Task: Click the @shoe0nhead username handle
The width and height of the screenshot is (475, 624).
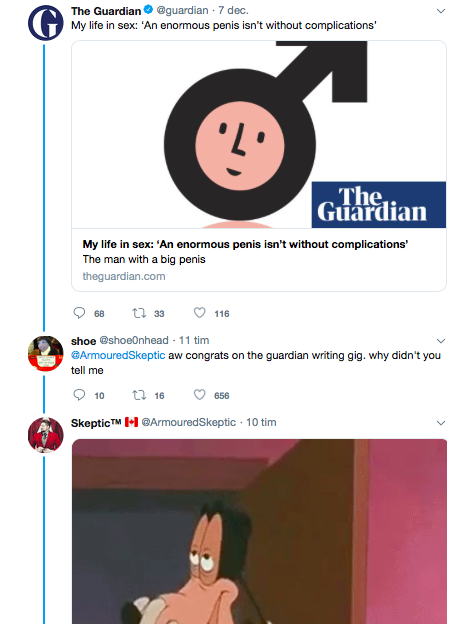Action: [134, 341]
